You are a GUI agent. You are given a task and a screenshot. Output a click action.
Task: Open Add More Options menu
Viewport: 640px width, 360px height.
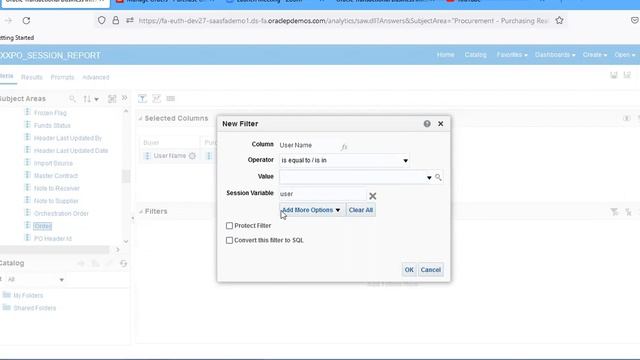tap(311, 210)
